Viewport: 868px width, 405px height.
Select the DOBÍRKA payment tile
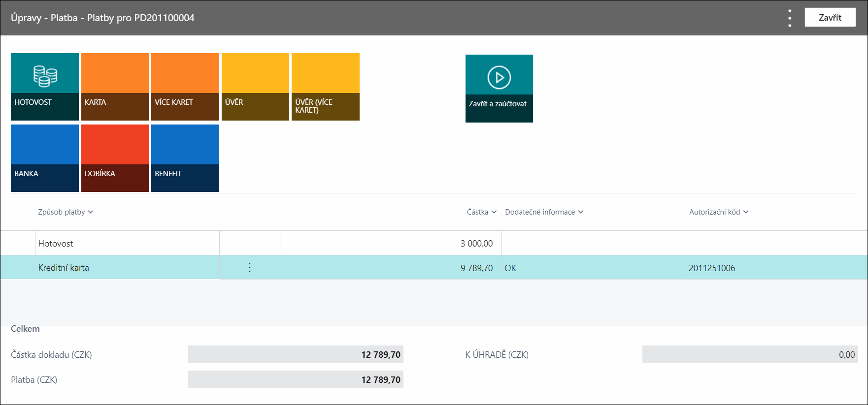click(115, 158)
